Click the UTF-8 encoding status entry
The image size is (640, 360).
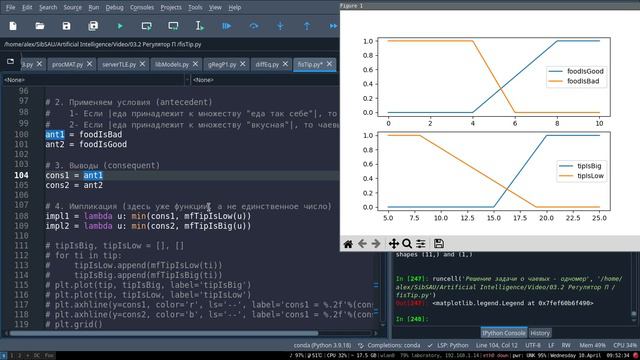coord(533,345)
